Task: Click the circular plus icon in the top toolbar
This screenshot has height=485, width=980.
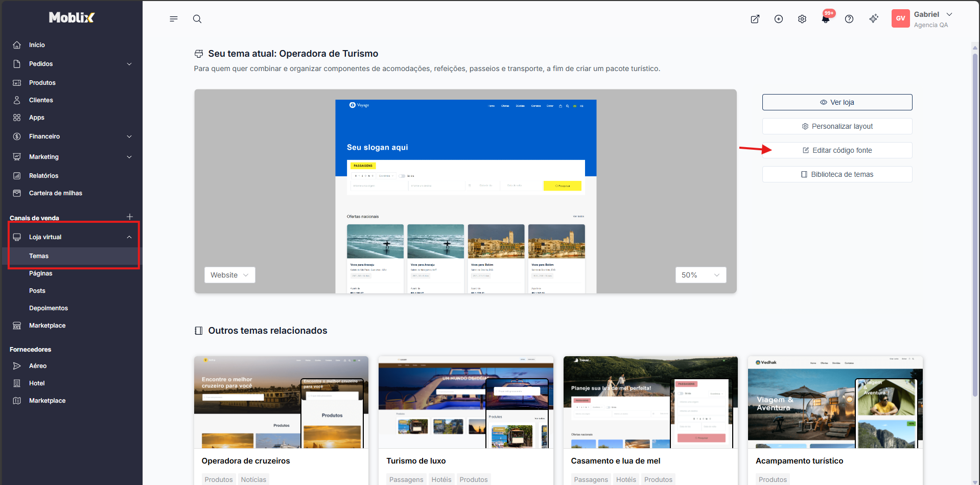Action: click(779, 19)
